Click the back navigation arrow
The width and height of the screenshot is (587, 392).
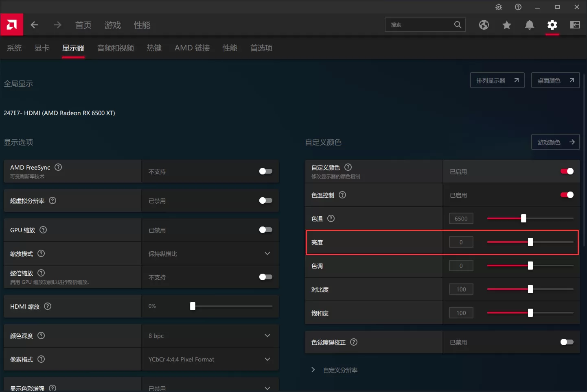point(35,25)
